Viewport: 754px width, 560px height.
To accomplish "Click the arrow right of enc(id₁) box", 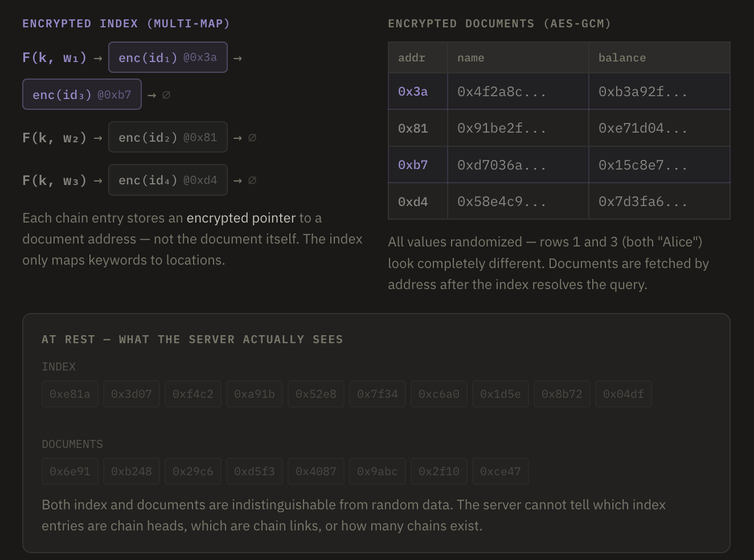I will (237, 58).
